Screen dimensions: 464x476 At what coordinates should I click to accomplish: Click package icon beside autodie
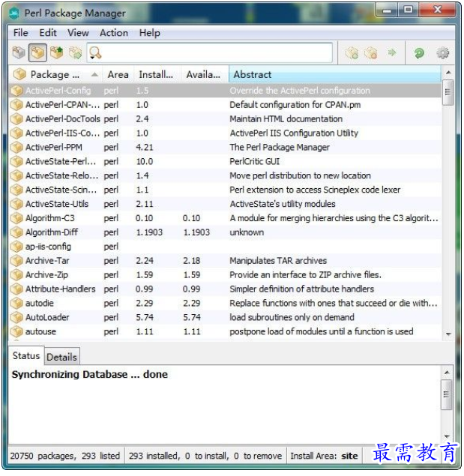(16, 303)
